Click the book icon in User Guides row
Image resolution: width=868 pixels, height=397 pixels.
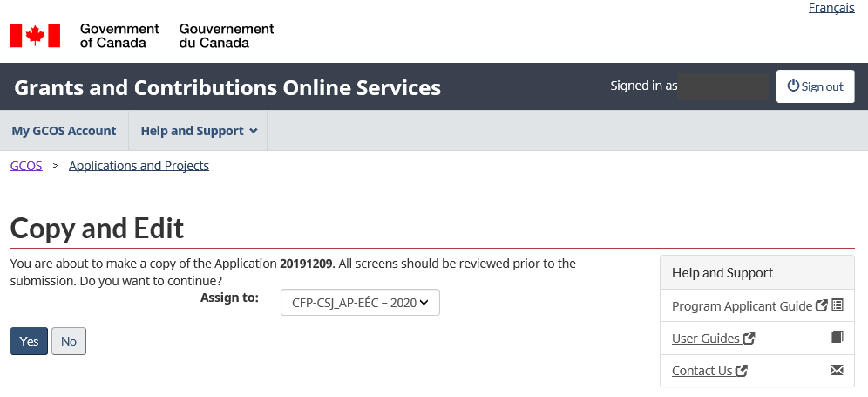click(x=837, y=338)
